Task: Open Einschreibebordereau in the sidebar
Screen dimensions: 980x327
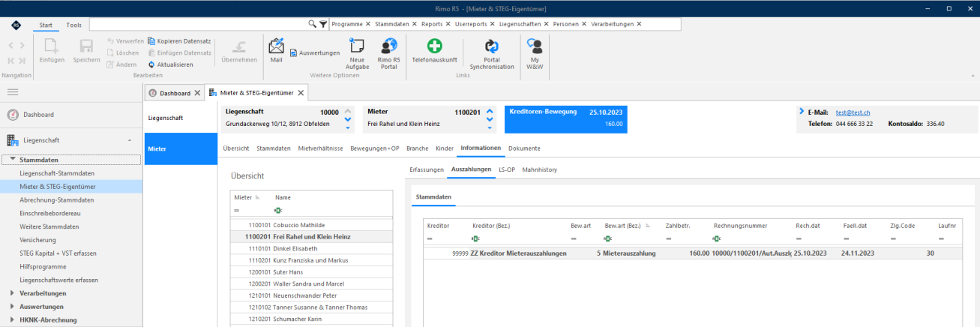Action: pos(49,214)
